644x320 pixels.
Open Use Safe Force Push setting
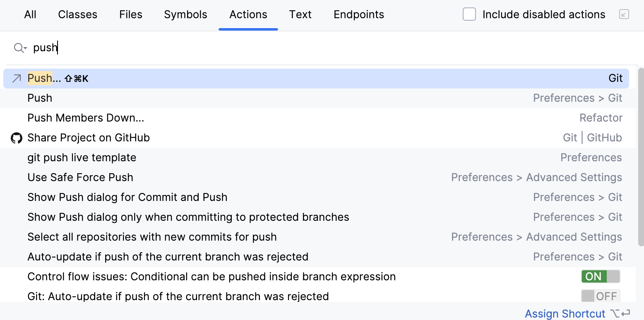click(80, 177)
